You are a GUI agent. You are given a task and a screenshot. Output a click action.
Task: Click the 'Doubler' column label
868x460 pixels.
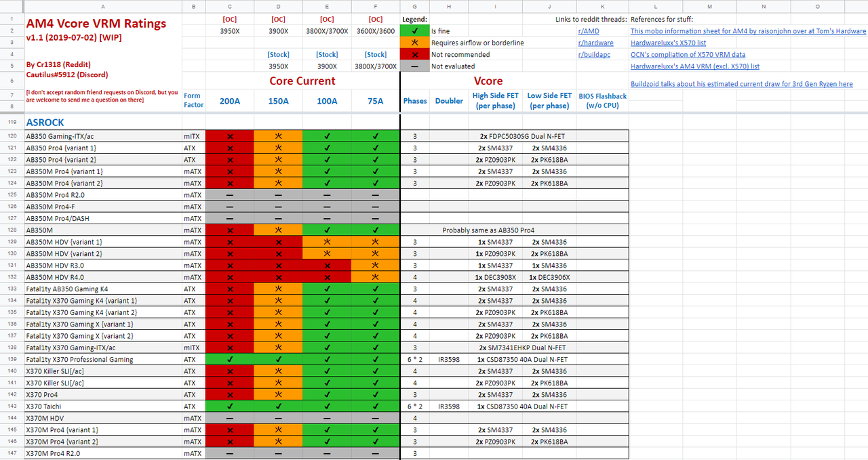(x=449, y=101)
